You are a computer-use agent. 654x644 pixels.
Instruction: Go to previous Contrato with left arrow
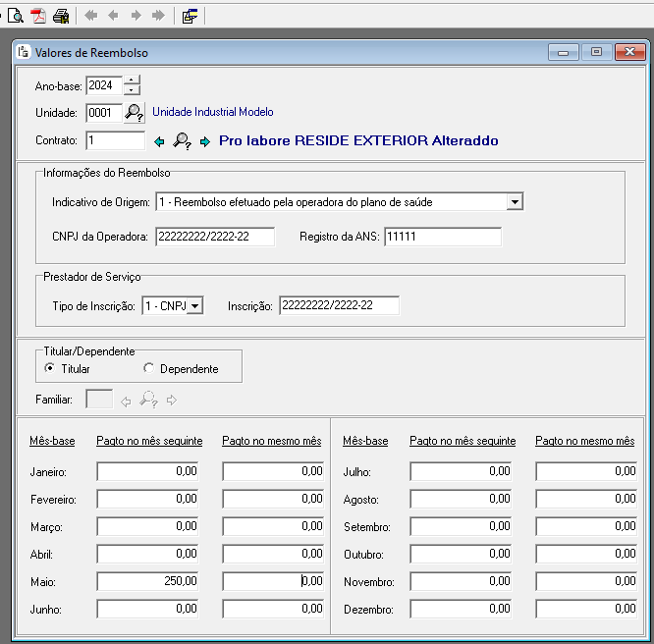coord(160,141)
